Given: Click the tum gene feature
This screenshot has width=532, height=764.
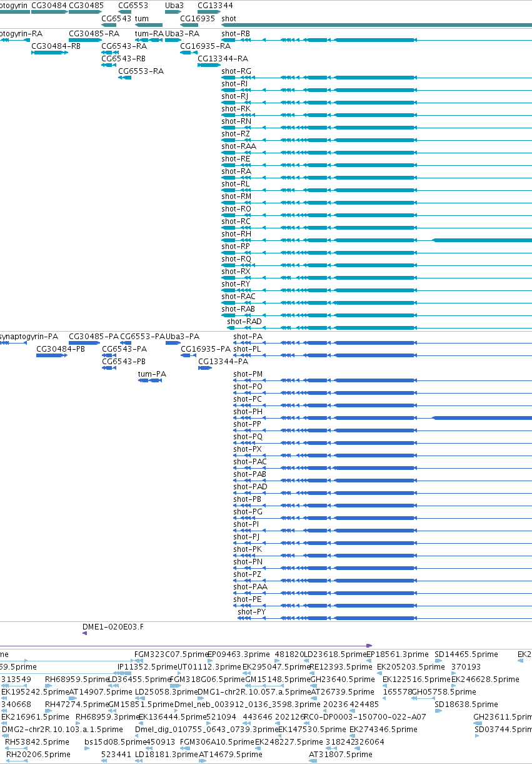Looking at the screenshot, I should click(149, 26).
